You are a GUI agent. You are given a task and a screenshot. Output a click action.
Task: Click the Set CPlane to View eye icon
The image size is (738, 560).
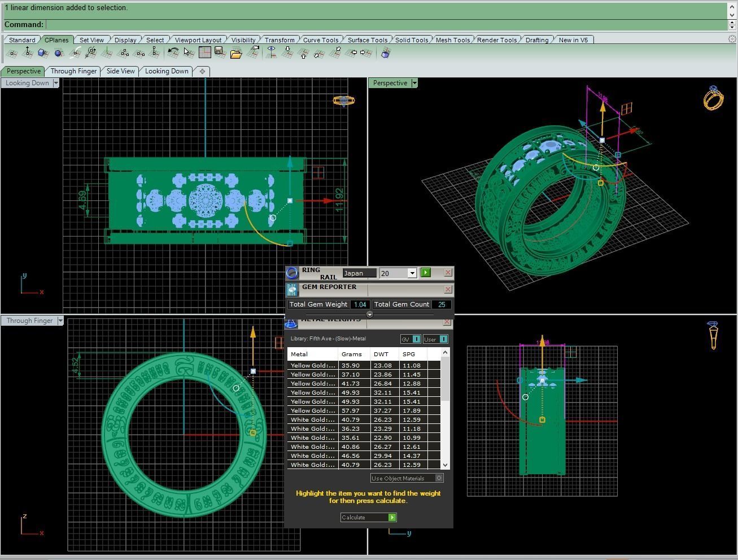[272, 53]
